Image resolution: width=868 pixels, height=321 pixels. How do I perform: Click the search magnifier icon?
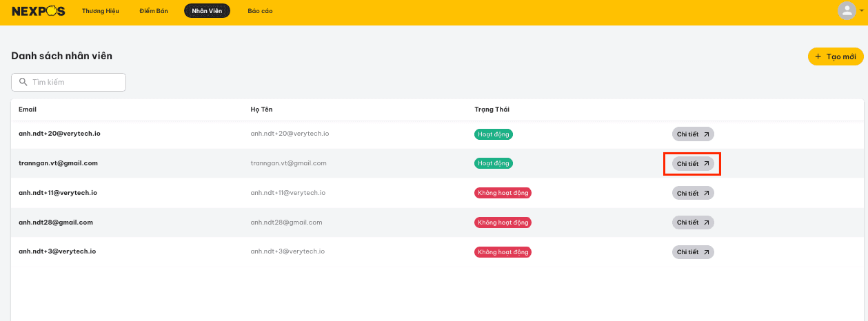coord(23,82)
